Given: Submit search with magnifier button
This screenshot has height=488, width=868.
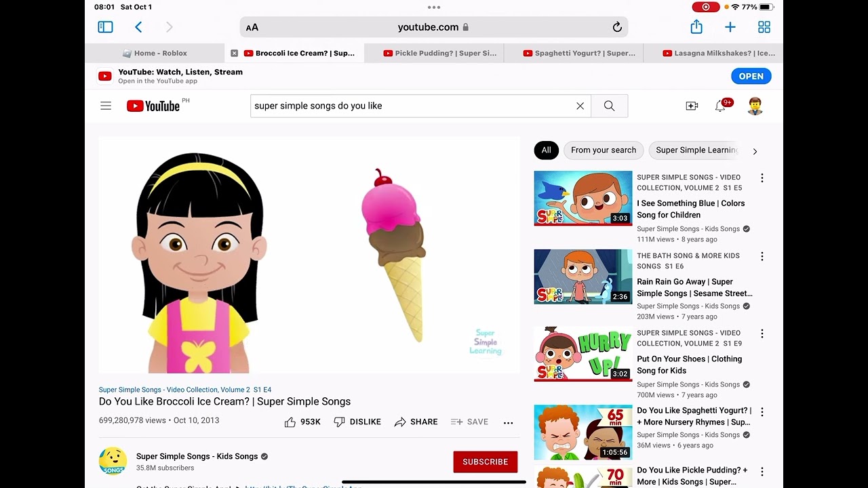Looking at the screenshot, I should coord(610,106).
